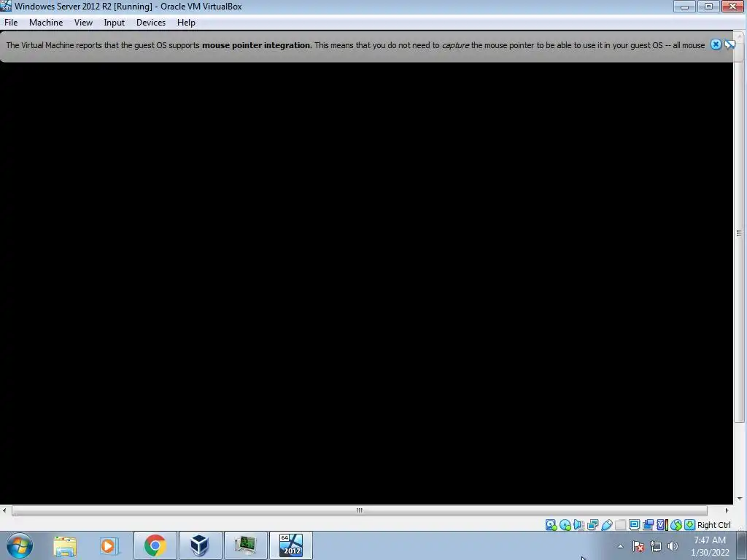747x560 pixels.
Task: Show hidden system tray icons
Action: click(620, 546)
